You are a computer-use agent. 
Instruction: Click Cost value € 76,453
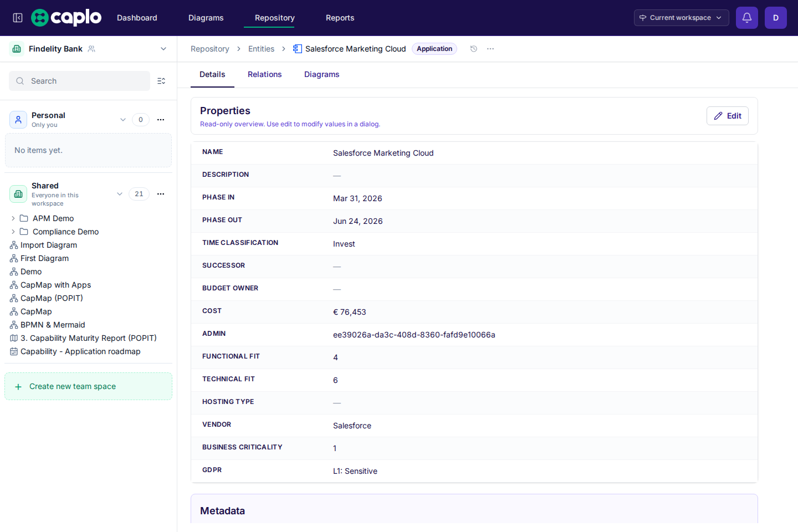(350, 312)
